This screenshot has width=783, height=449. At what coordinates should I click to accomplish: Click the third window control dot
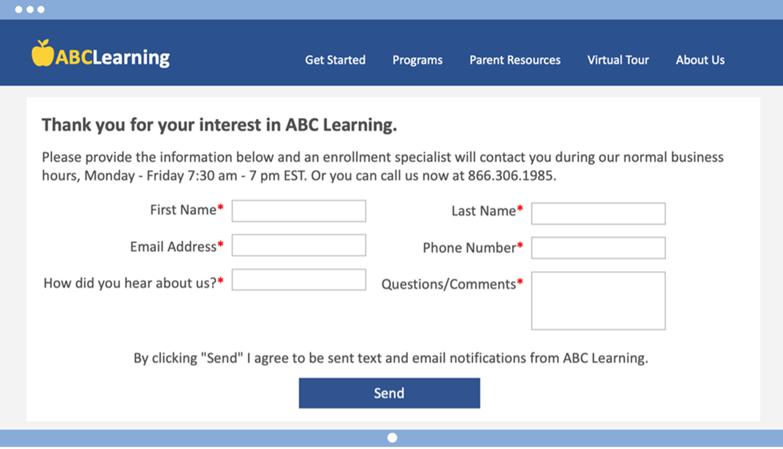(x=41, y=9)
